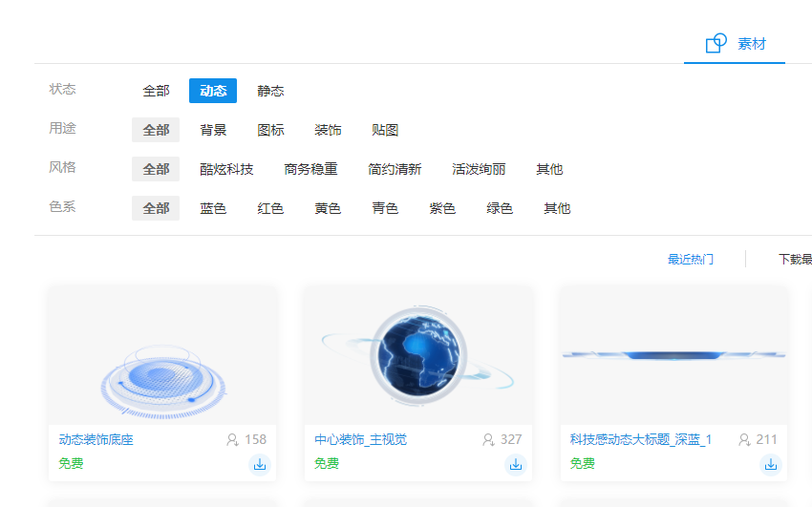This screenshot has height=507, width=812.
Task: Select 全部 in the 用途 filter row
Action: (x=156, y=130)
